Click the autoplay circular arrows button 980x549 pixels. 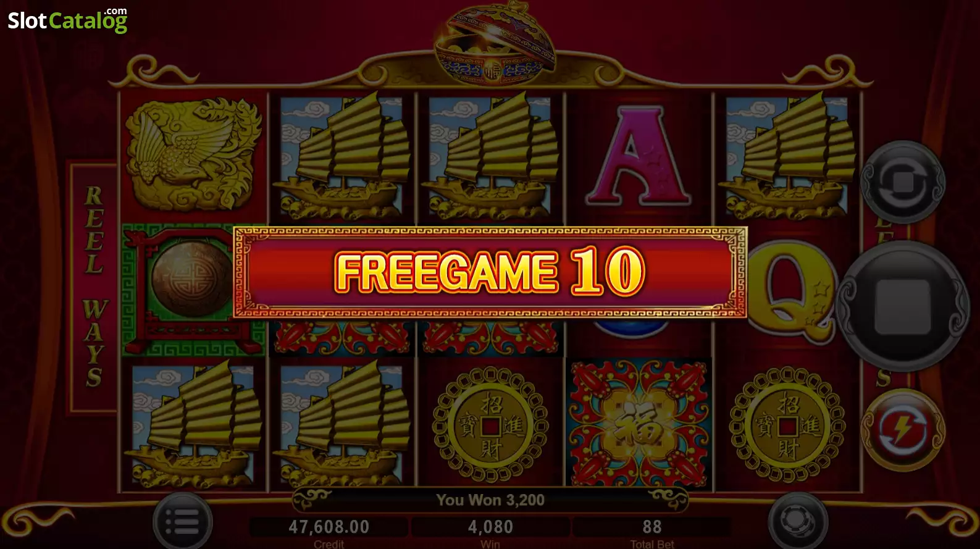pyautogui.click(x=902, y=182)
